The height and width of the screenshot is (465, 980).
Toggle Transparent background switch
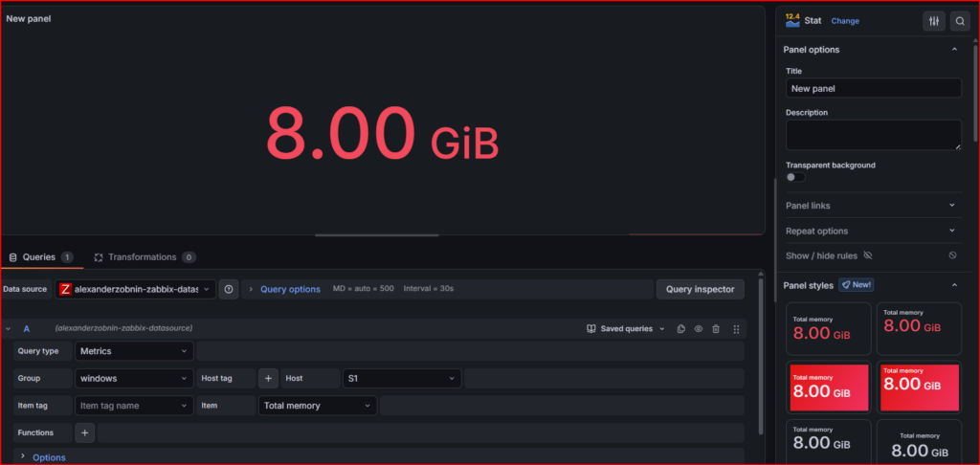795,178
